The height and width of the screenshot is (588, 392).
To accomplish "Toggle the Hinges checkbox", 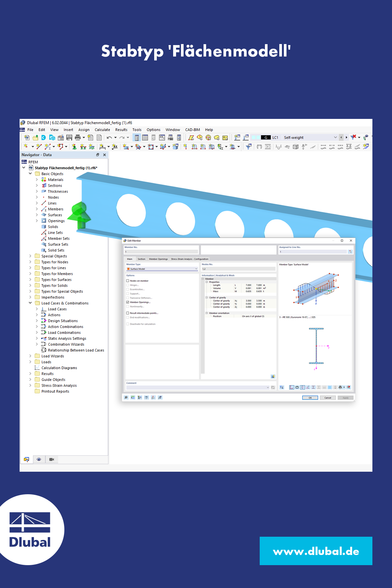I will click(128, 285).
